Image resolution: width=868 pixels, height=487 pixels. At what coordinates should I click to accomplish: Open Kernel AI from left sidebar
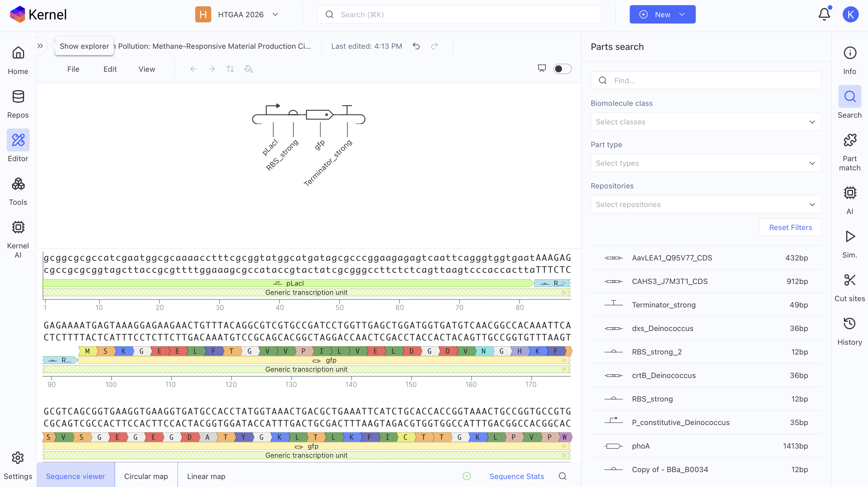click(x=18, y=239)
